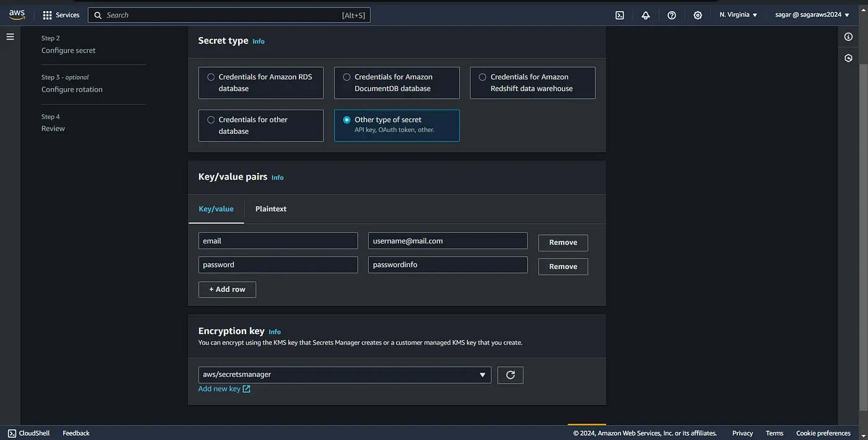Screen dimensions: 868x440
Task: Open the AWS home logo
Action: coord(17,15)
